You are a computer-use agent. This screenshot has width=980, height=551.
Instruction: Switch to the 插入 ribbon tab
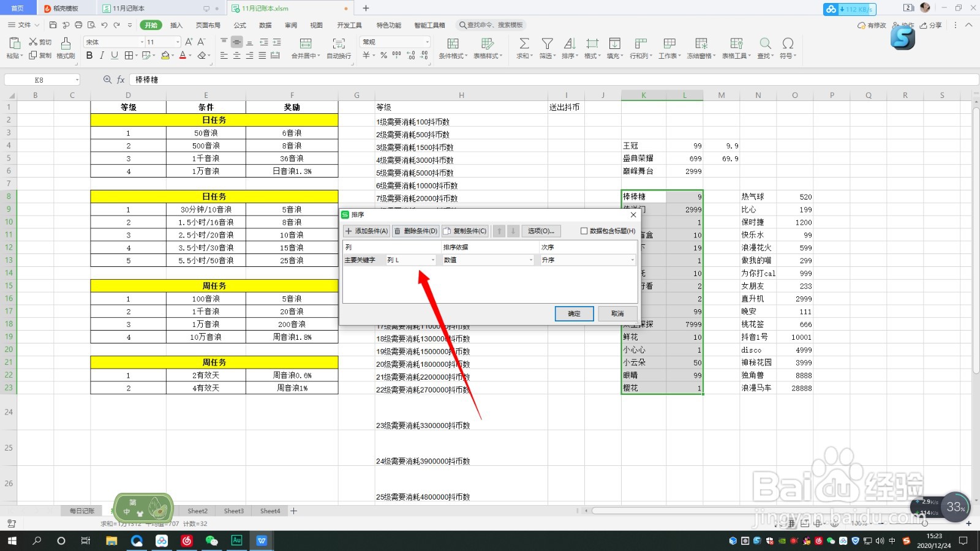pyautogui.click(x=176, y=25)
